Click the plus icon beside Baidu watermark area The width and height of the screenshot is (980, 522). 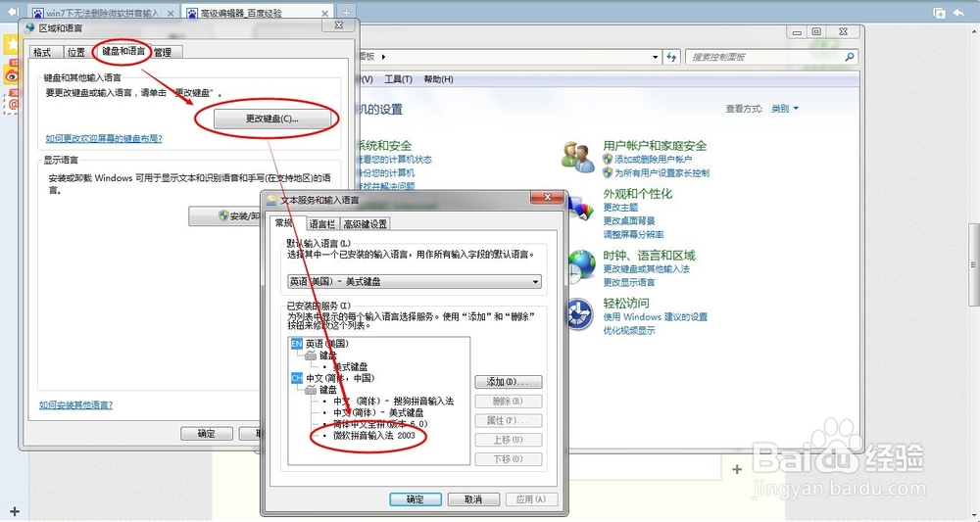tap(737, 469)
